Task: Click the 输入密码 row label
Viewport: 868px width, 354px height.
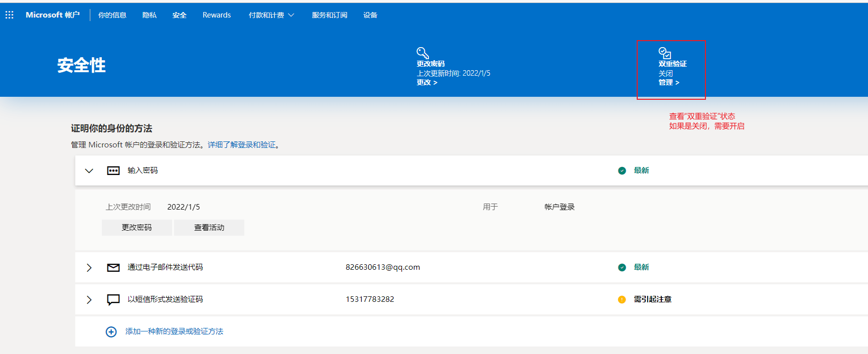Action: [142, 170]
